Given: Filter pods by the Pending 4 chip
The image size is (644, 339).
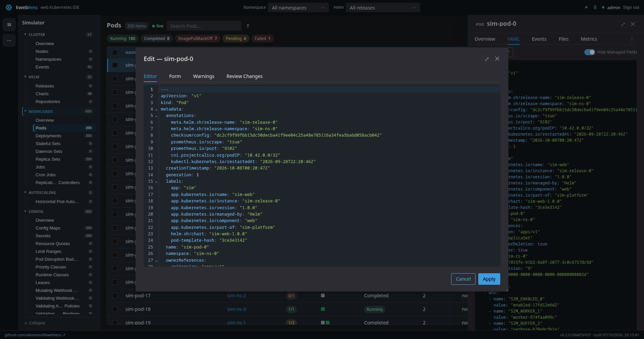Looking at the screenshot, I should [236, 39].
